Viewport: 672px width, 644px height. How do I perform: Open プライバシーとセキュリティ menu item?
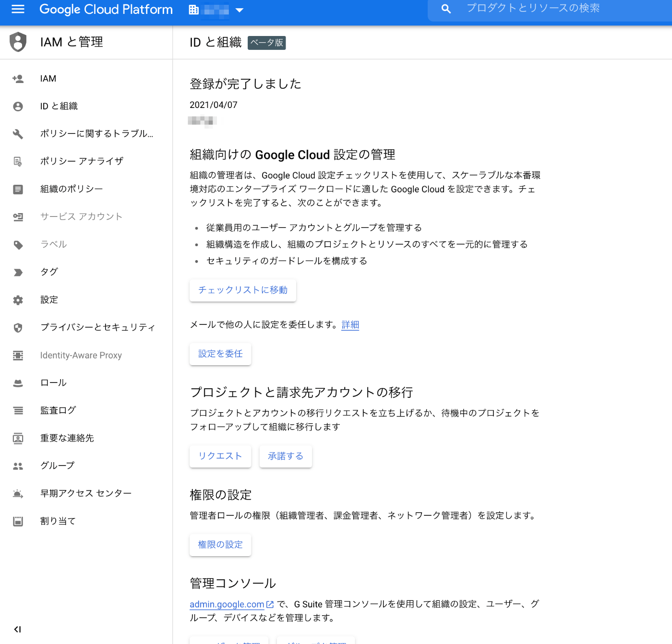(86, 327)
